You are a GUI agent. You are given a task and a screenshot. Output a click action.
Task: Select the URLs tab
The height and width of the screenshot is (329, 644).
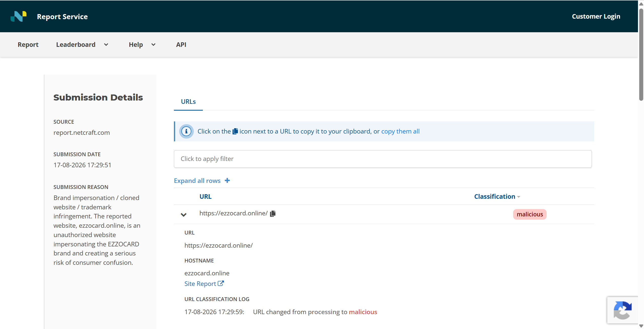188,102
